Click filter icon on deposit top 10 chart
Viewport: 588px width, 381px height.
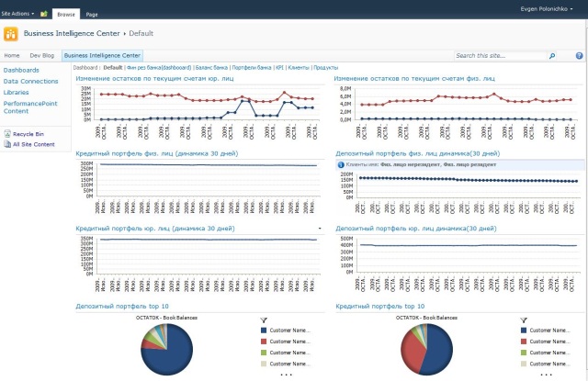click(x=263, y=320)
